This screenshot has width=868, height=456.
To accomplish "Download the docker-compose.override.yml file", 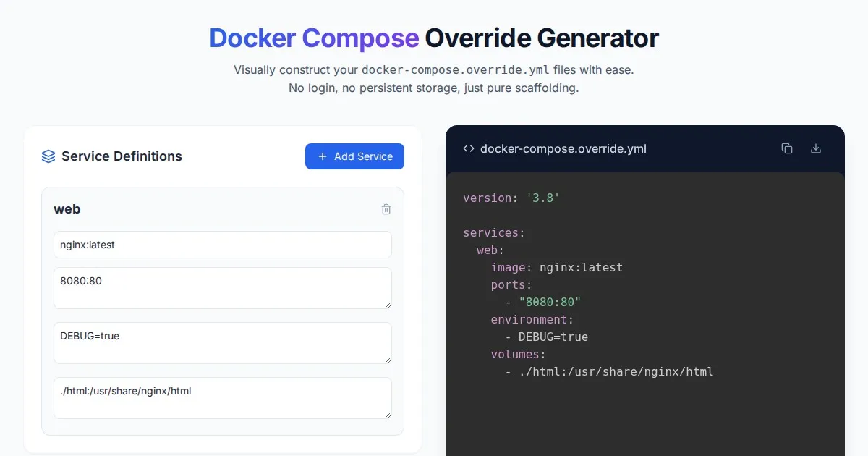I will coord(816,148).
